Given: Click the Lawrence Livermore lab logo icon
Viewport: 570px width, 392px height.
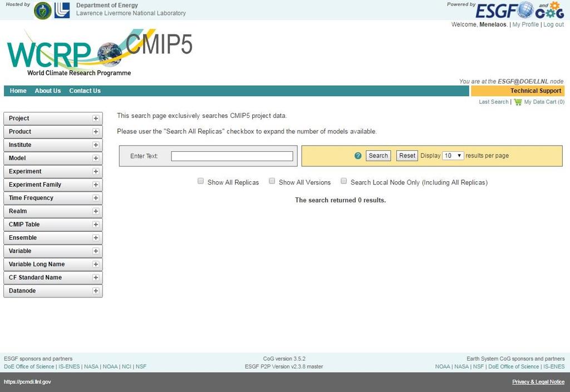Looking at the screenshot, I should point(62,10).
